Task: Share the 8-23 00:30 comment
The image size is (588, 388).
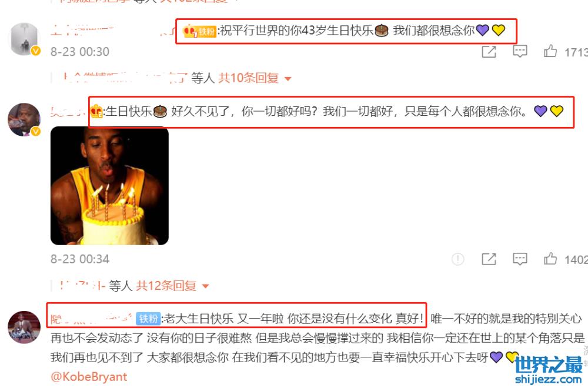Action: tap(489, 51)
